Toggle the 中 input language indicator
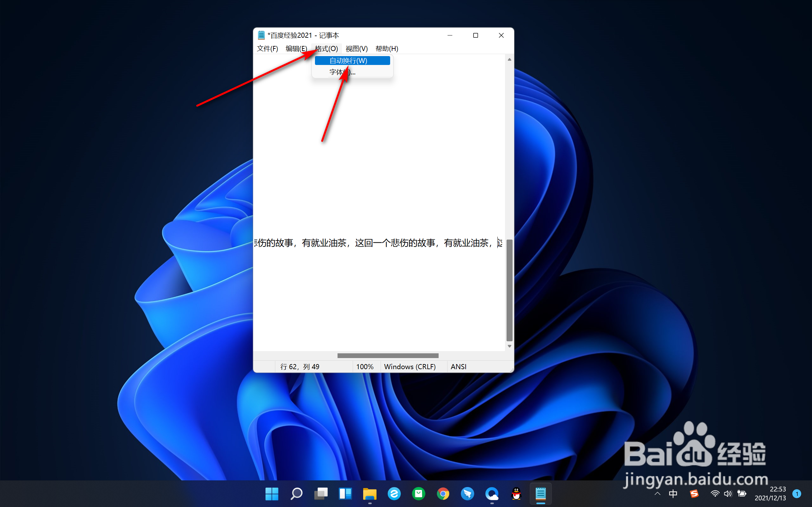 673,494
